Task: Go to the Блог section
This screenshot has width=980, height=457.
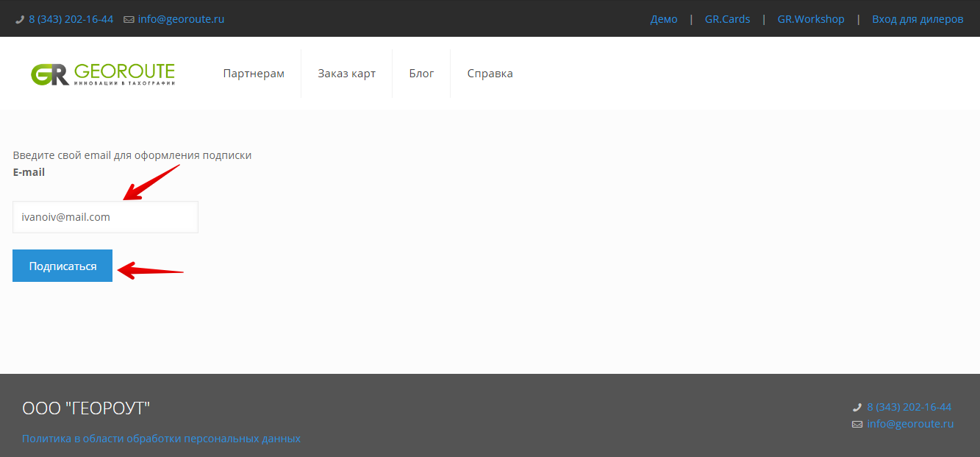Action: click(x=421, y=74)
